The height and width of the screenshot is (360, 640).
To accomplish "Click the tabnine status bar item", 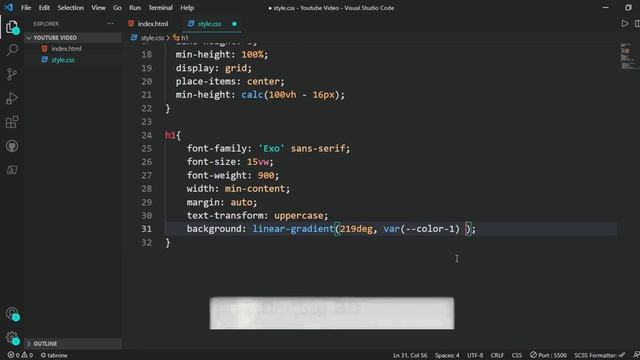I will click(x=54, y=355).
